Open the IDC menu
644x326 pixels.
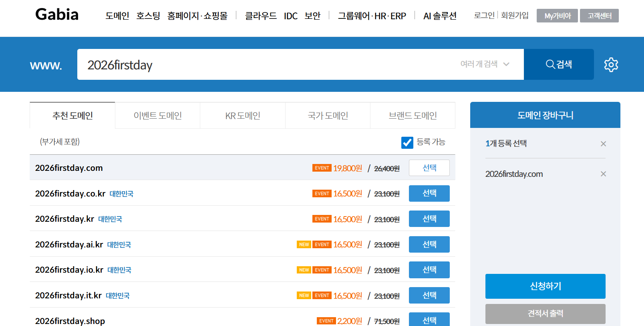(x=291, y=16)
